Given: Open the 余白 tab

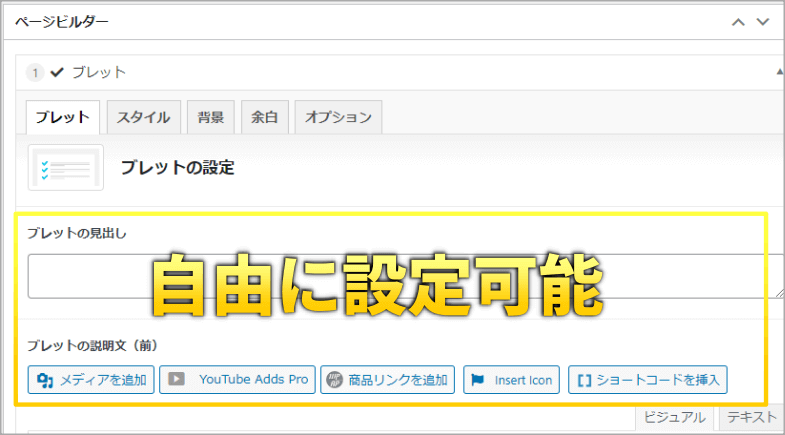Looking at the screenshot, I should tap(264, 117).
